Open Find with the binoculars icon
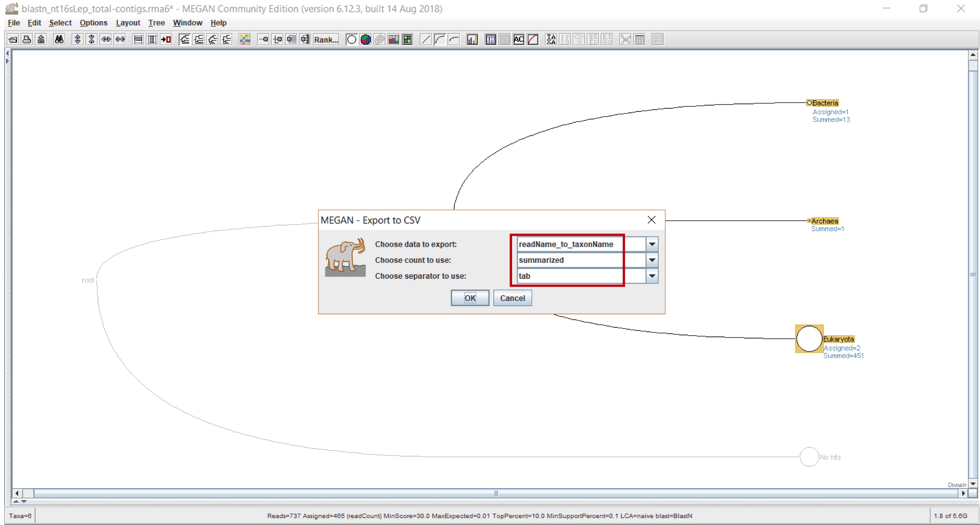 coord(59,40)
